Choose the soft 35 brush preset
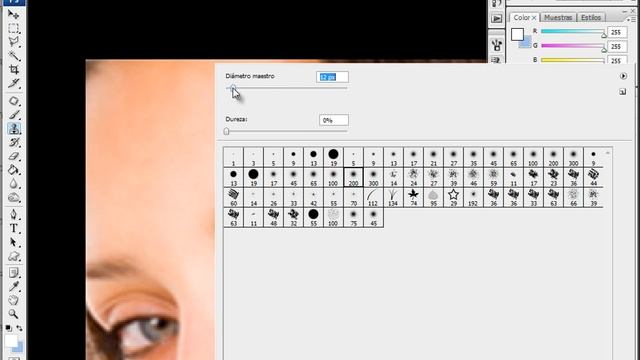 (473, 157)
